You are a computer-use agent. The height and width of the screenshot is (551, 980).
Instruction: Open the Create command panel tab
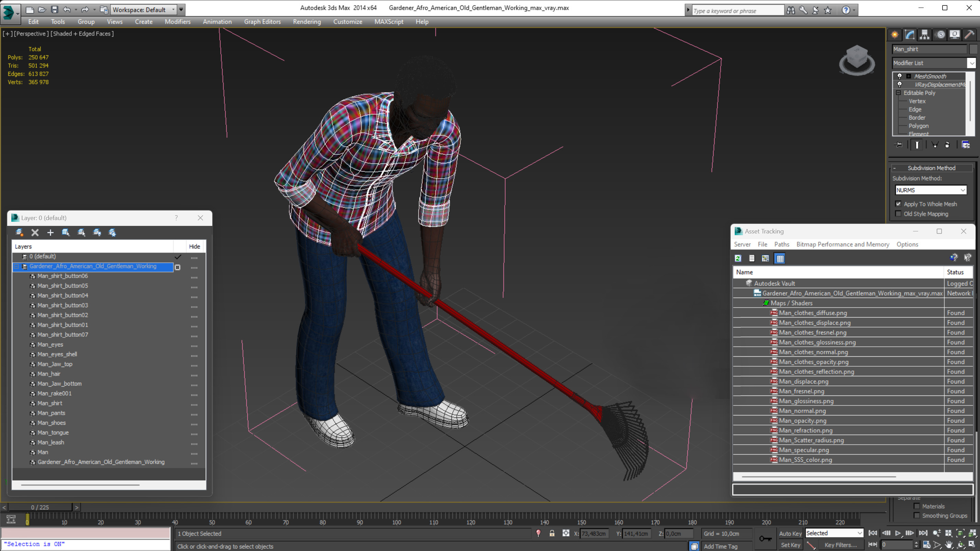894,35
